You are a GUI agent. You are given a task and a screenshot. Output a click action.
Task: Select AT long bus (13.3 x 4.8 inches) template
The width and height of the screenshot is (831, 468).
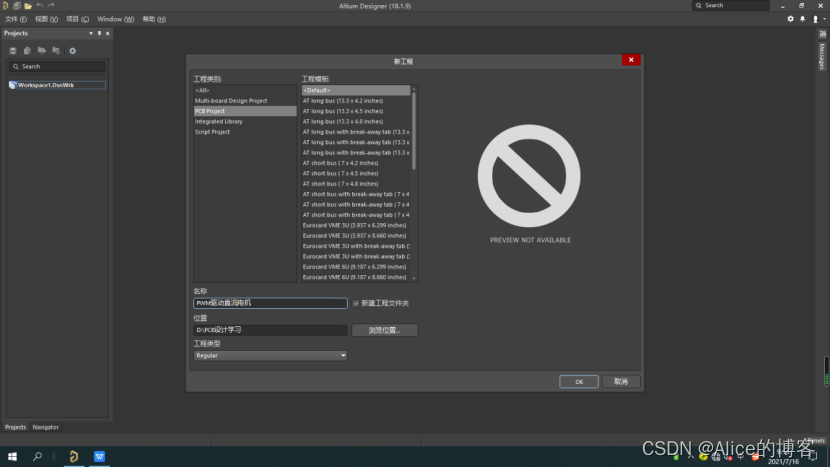356,121
